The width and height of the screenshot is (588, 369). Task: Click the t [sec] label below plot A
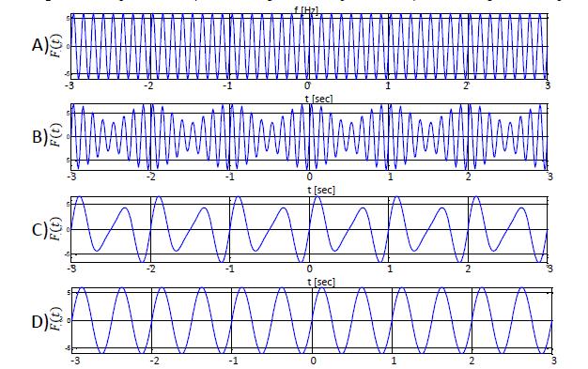(x=319, y=99)
